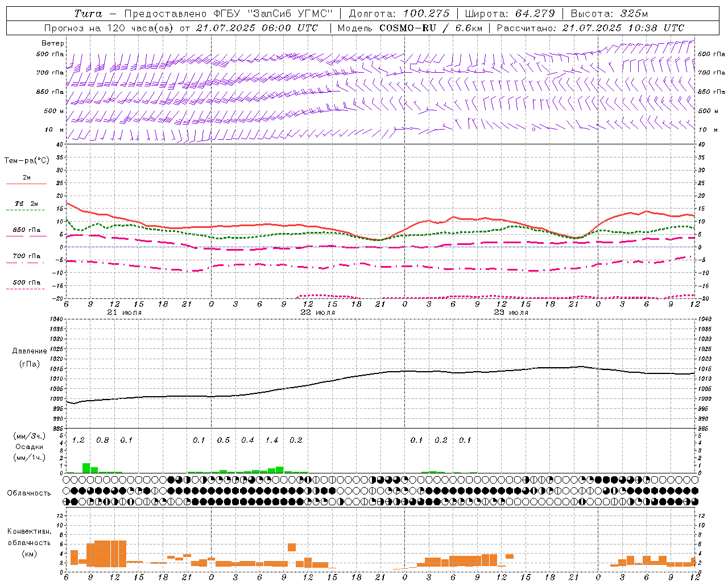Click 'Модель COSMO-RU / 6.6км' text

coord(409,28)
